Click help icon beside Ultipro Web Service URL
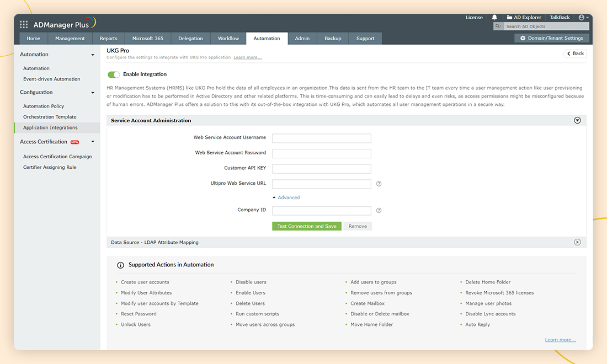 tap(379, 184)
